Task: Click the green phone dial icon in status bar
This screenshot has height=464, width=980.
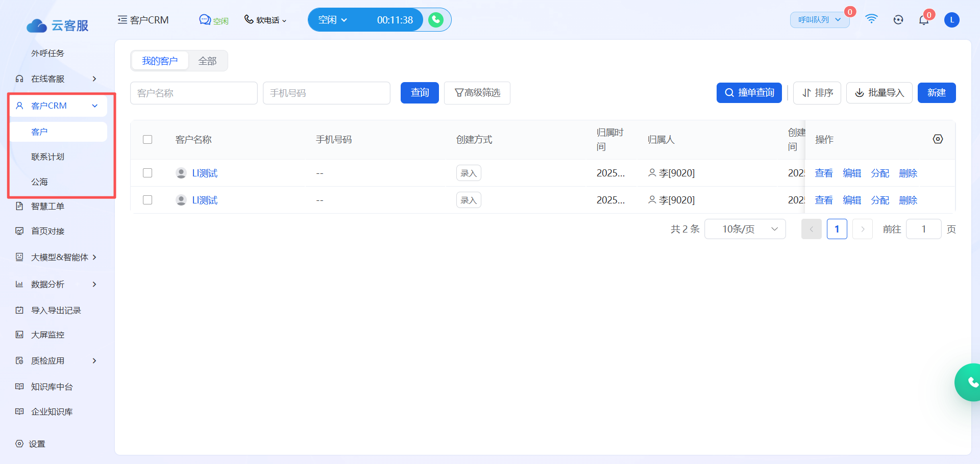Action: (x=435, y=20)
